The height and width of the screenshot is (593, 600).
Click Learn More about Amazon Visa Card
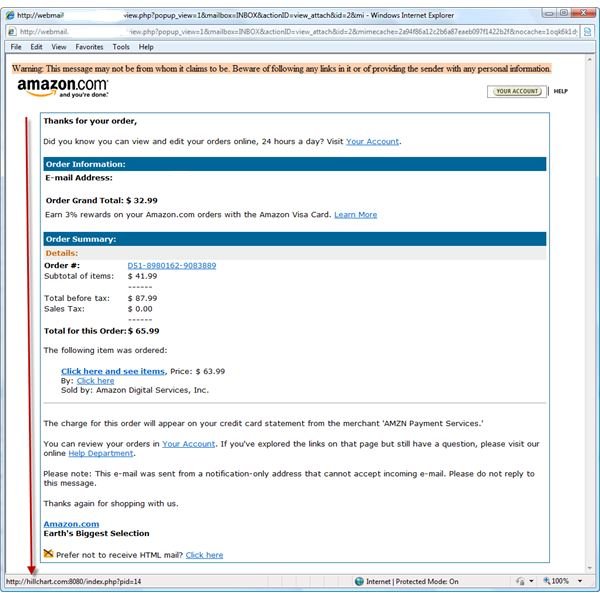coord(355,215)
